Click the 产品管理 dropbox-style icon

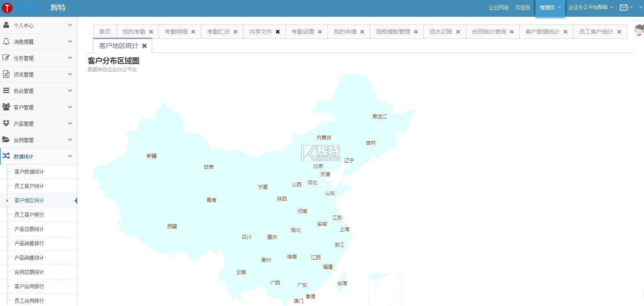[6, 123]
